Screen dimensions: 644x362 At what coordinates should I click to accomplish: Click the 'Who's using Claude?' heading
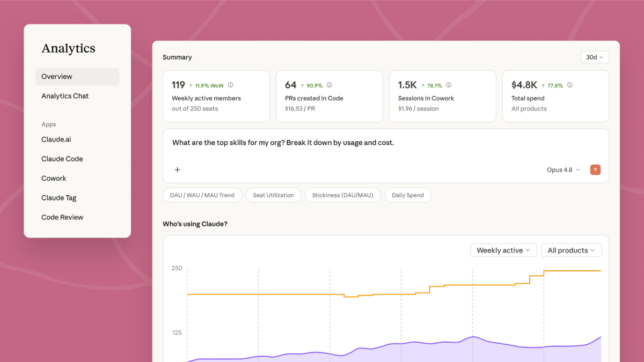(x=195, y=224)
